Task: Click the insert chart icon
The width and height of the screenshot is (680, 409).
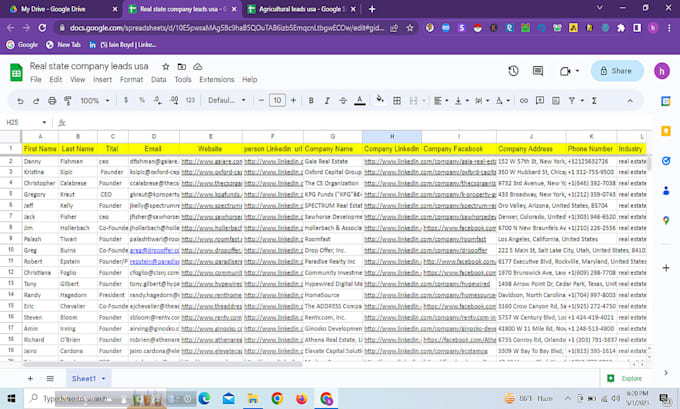Action: (556, 101)
